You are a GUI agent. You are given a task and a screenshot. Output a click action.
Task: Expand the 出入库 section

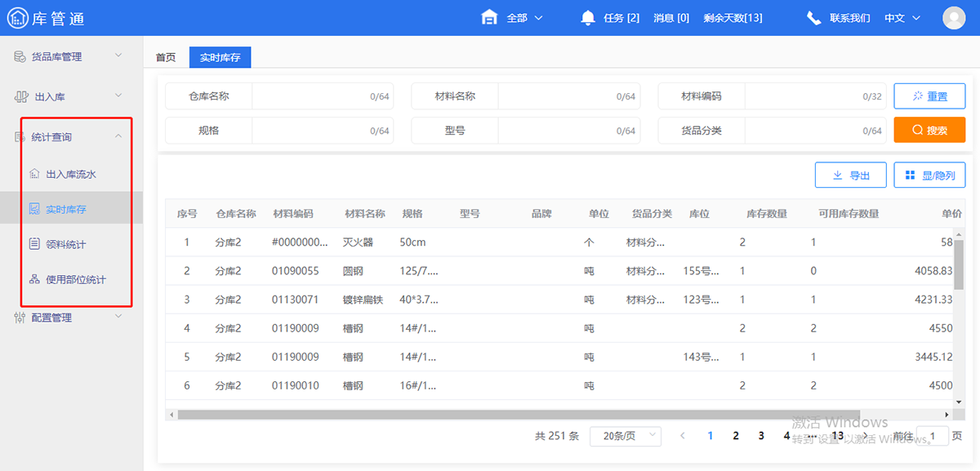(49, 96)
